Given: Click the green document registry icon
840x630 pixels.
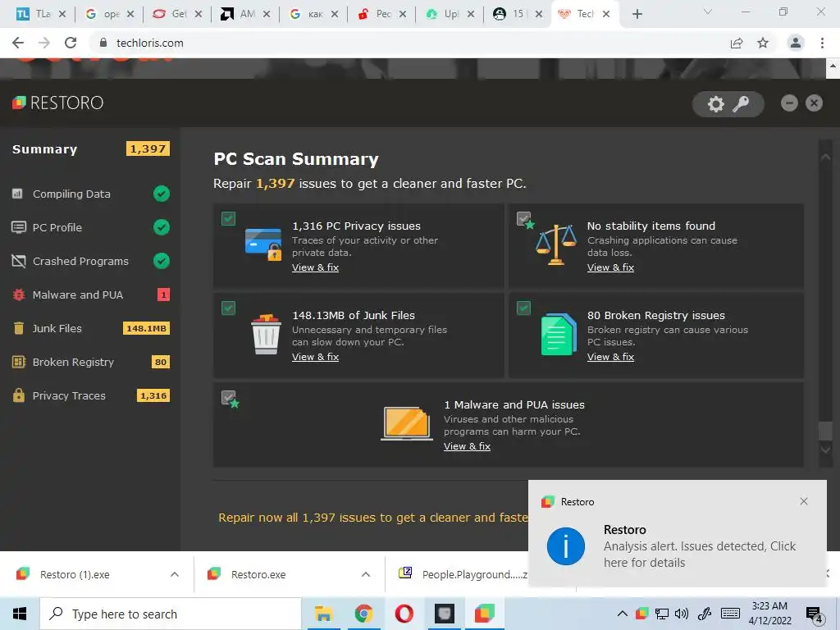Looking at the screenshot, I should click(x=559, y=335).
